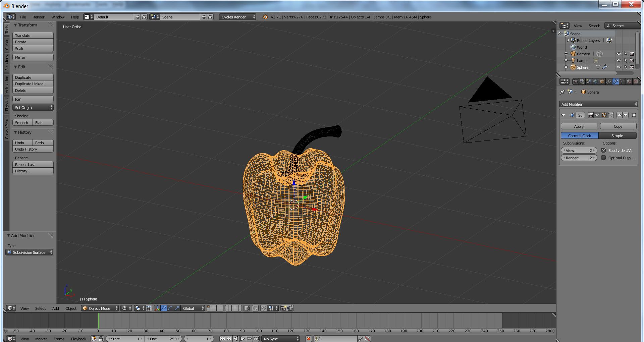This screenshot has height=342, width=644.
Task: Move modifier down with the down arrow
Action: [x=626, y=115]
